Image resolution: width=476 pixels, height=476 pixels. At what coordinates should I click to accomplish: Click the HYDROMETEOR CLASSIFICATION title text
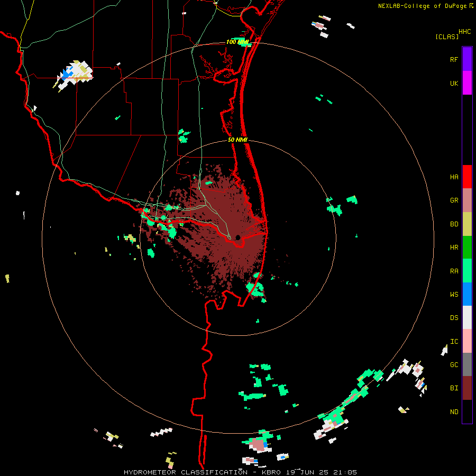point(185,472)
